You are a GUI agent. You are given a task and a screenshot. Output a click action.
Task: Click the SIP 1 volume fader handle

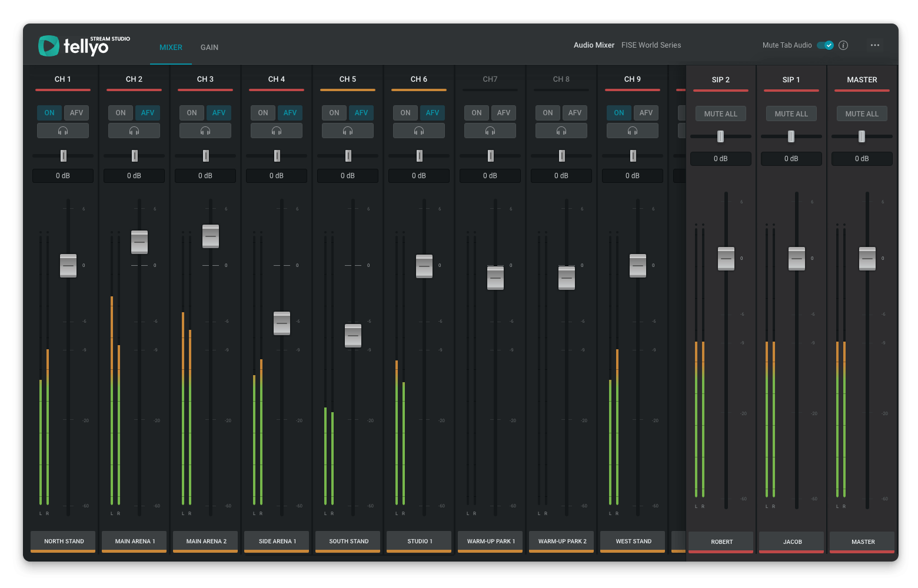coord(797,259)
